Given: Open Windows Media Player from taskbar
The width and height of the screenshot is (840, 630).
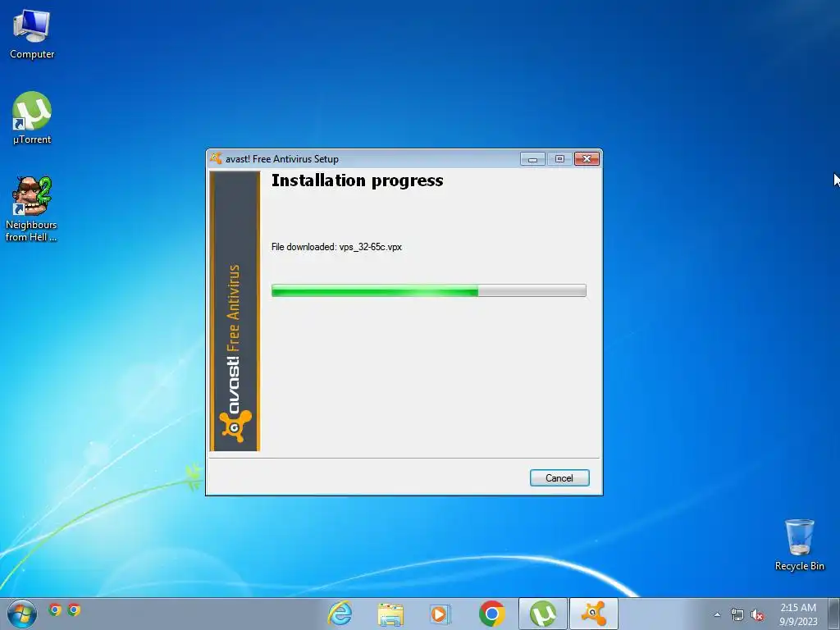Looking at the screenshot, I should point(441,614).
